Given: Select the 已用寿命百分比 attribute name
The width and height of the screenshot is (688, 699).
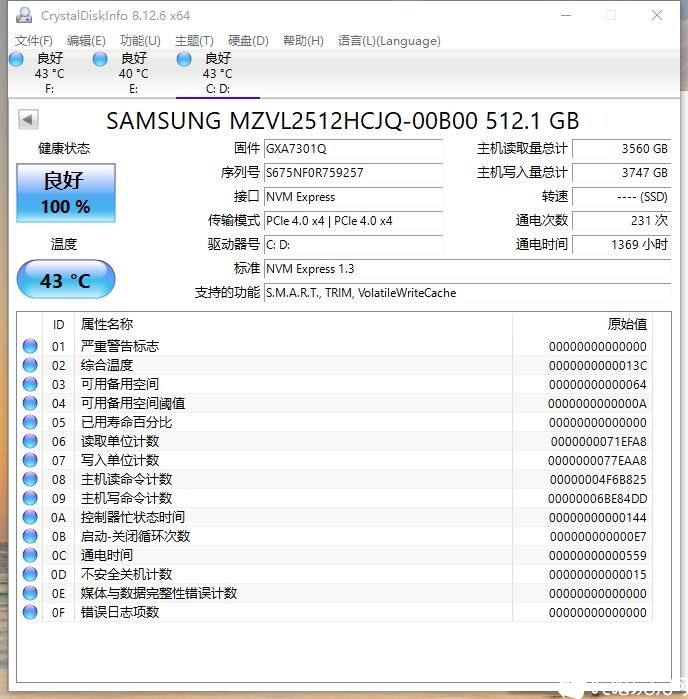Looking at the screenshot, I should click(x=126, y=422).
